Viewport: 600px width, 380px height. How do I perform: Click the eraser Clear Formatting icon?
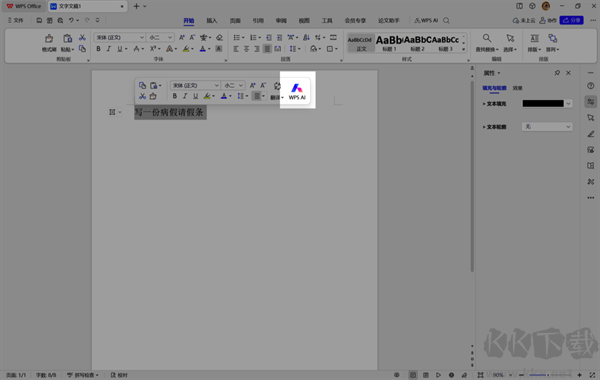(219, 38)
